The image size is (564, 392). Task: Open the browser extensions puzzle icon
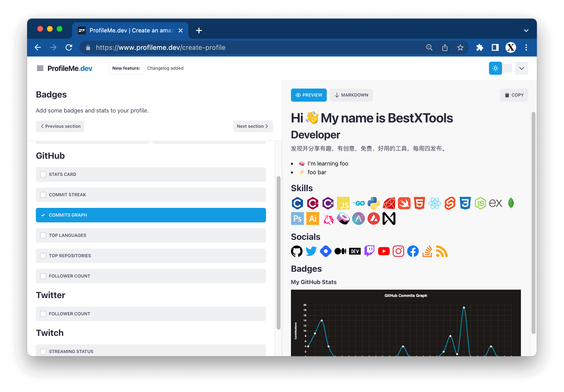[x=480, y=47]
